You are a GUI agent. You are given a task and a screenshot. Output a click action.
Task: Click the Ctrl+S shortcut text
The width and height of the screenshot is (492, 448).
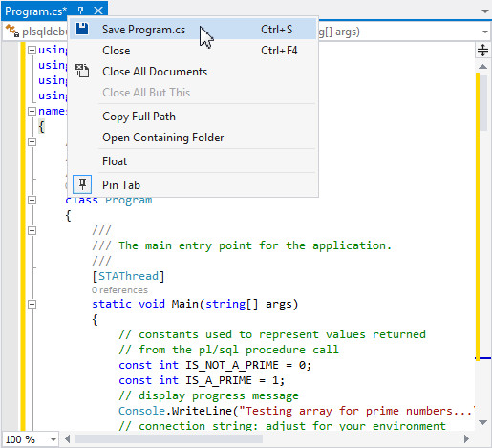(x=276, y=30)
